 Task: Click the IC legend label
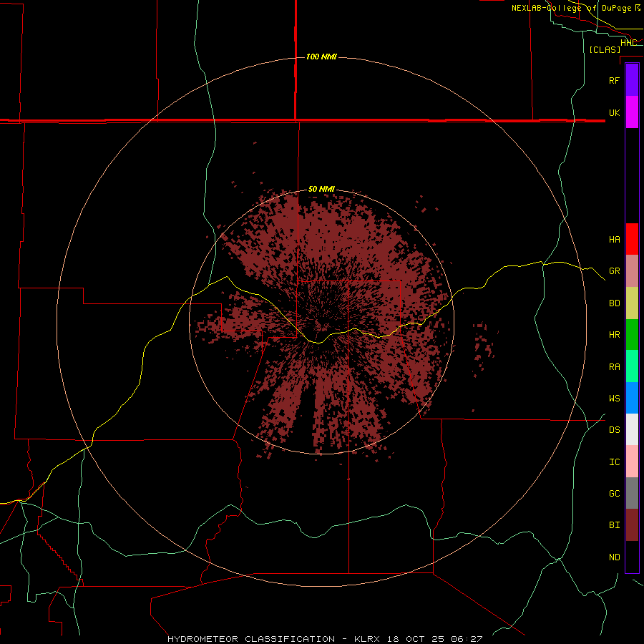(x=614, y=462)
